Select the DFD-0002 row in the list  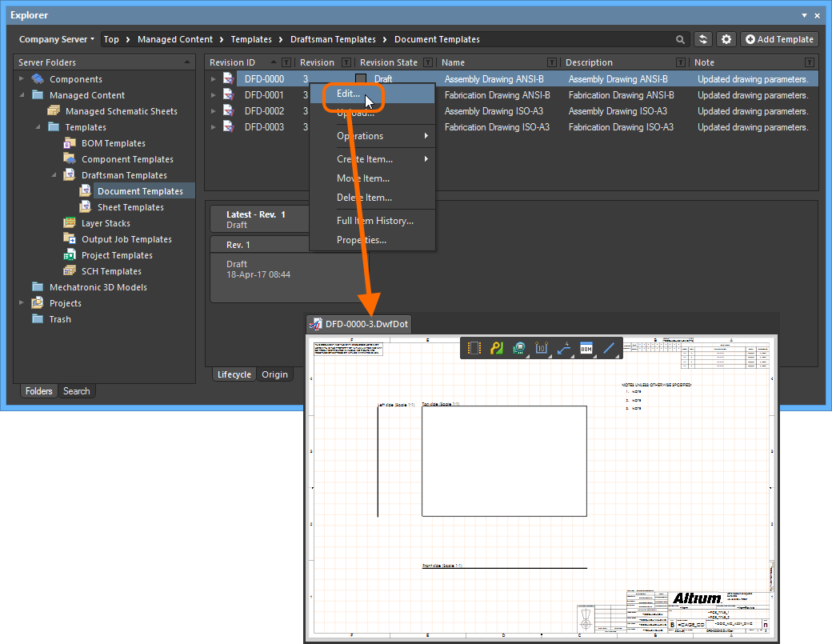264,111
